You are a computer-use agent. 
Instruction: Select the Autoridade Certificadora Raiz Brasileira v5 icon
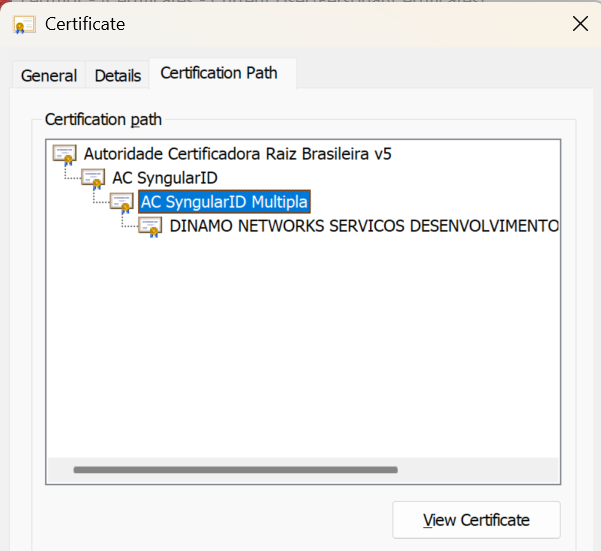(65, 154)
